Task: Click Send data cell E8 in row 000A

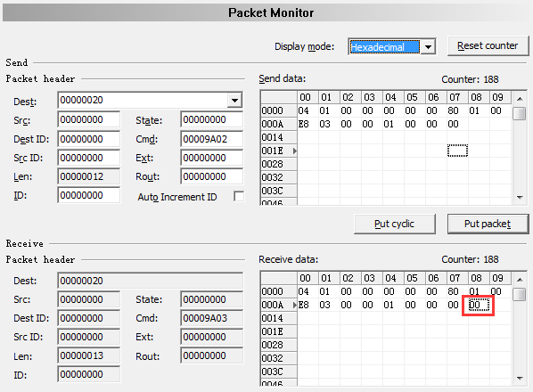Action: coord(308,124)
